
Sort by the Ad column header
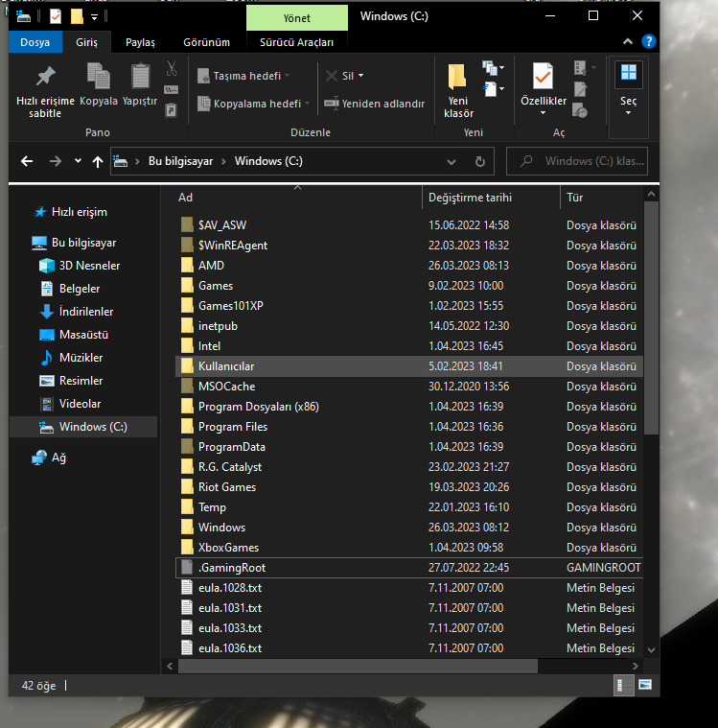[x=297, y=198]
